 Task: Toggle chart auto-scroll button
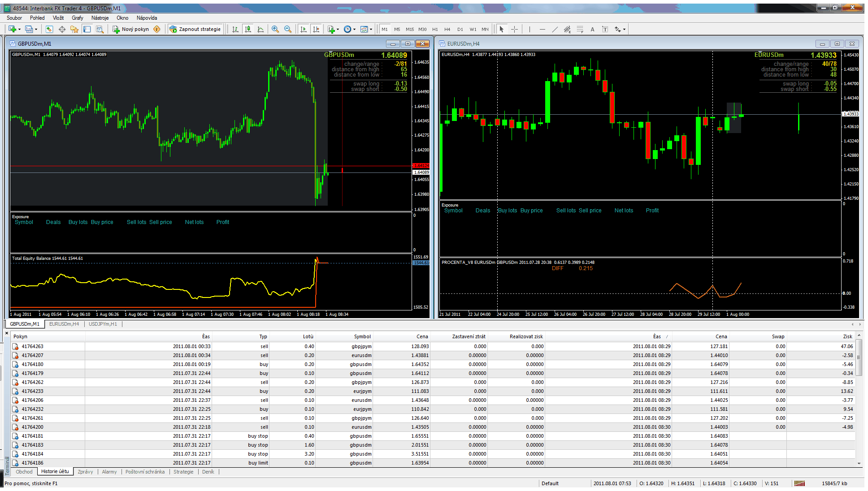point(304,29)
